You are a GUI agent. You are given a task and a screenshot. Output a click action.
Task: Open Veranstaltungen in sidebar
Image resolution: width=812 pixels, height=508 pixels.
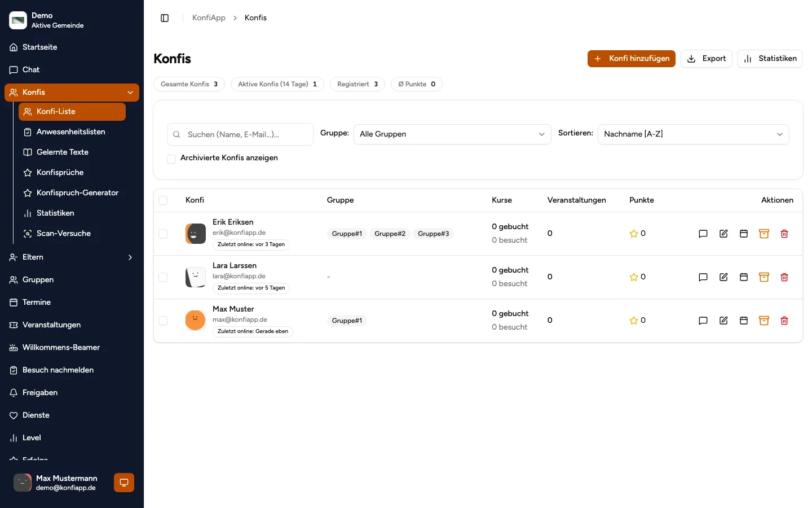[x=72, y=325]
